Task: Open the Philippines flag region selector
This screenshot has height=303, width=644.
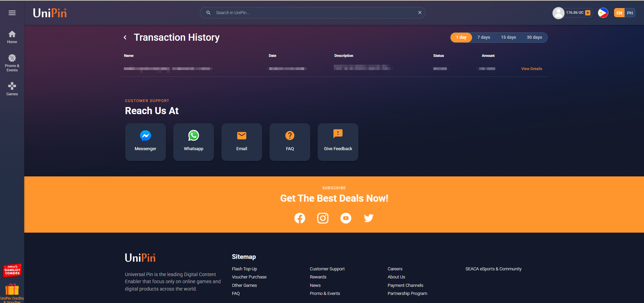Action: click(603, 13)
